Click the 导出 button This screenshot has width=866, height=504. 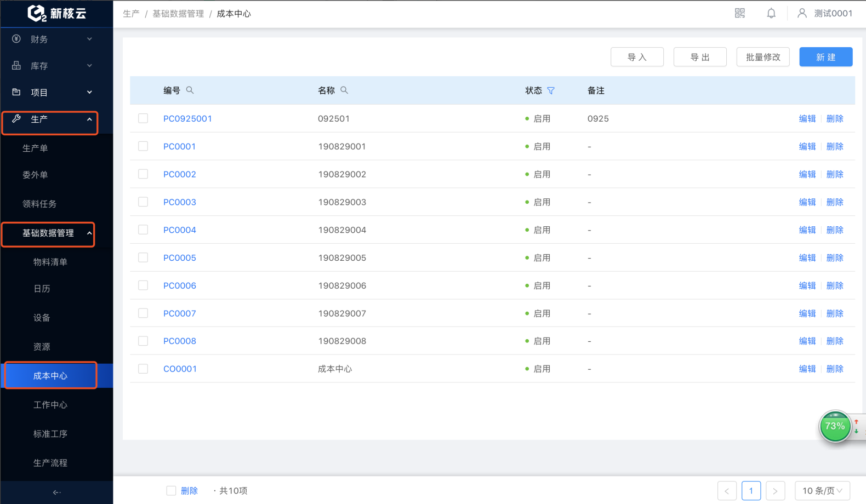pyautogui.click(x=700, y=57)
